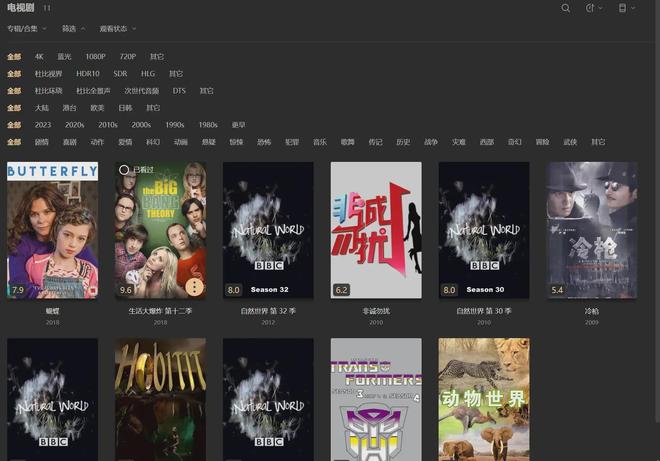Filter by 蓝光 quality
660x461 pixels.
click(64, 56)
